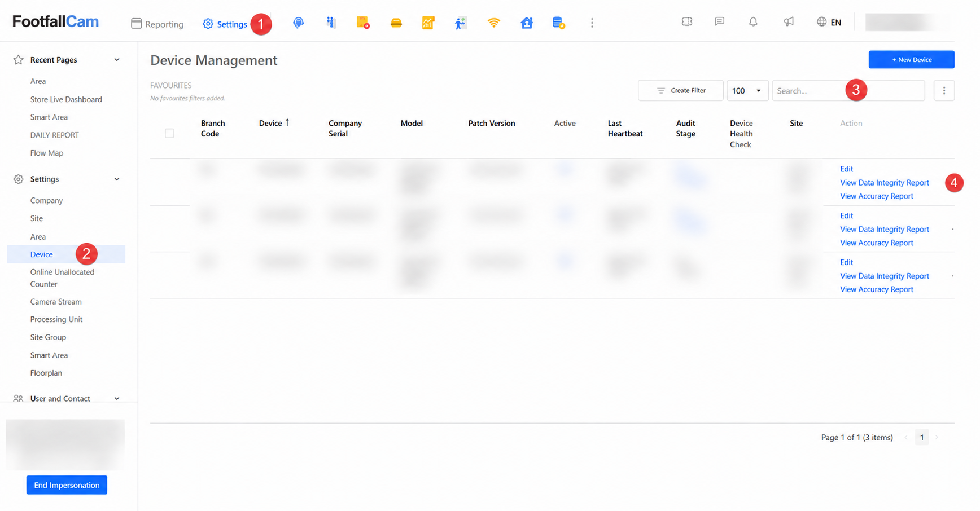
Task: Click the + New Device button
Action: tap(911, 59)
